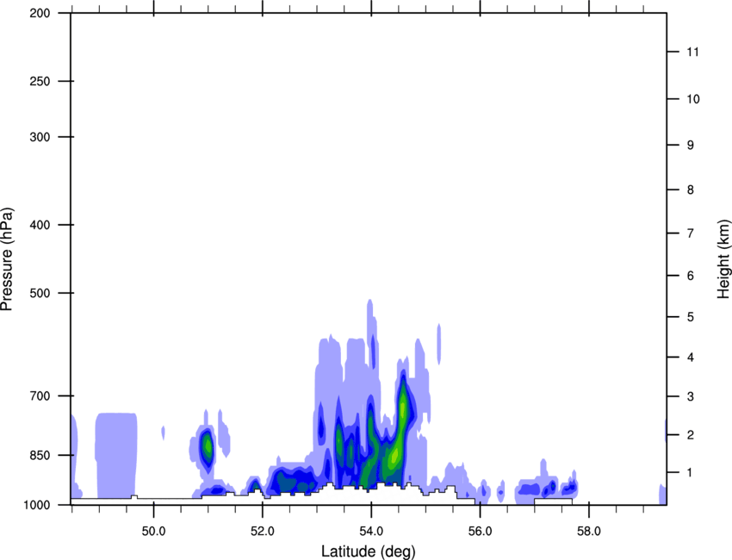Select the 400 pressure tick label
This screenshot has height=560, width=732.
pos(40,225)
